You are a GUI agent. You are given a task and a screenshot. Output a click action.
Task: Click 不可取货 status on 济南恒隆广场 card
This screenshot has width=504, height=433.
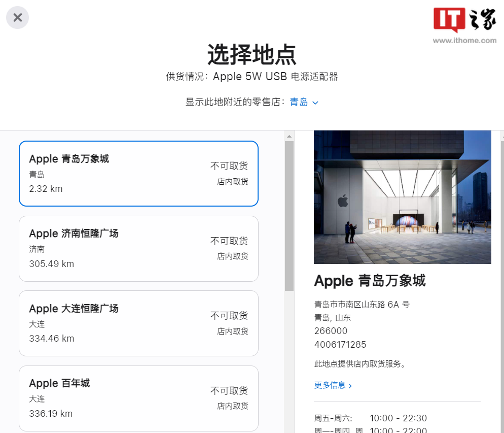point(229,241)
